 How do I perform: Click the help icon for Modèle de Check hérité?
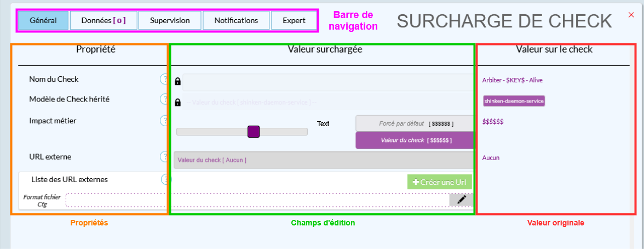click(164, 99)
